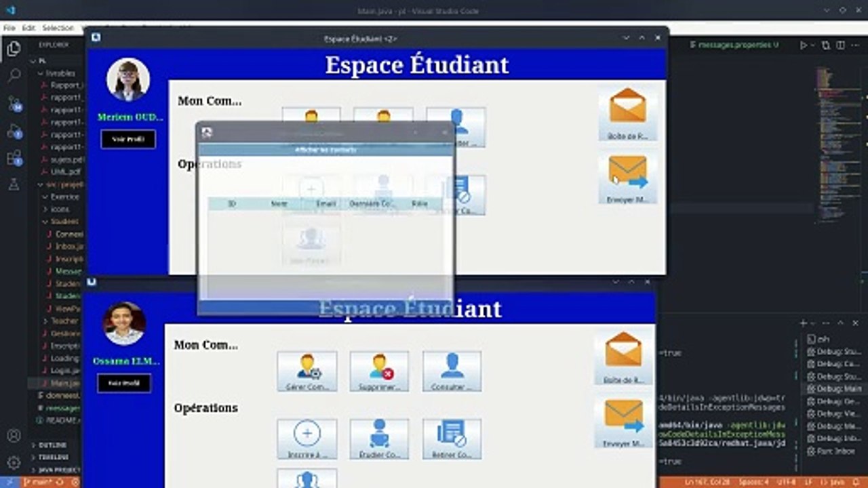The height and width of the screenshot is (488, 868).
Task: Open the Accounts menu icon
Action: [14, 436]
